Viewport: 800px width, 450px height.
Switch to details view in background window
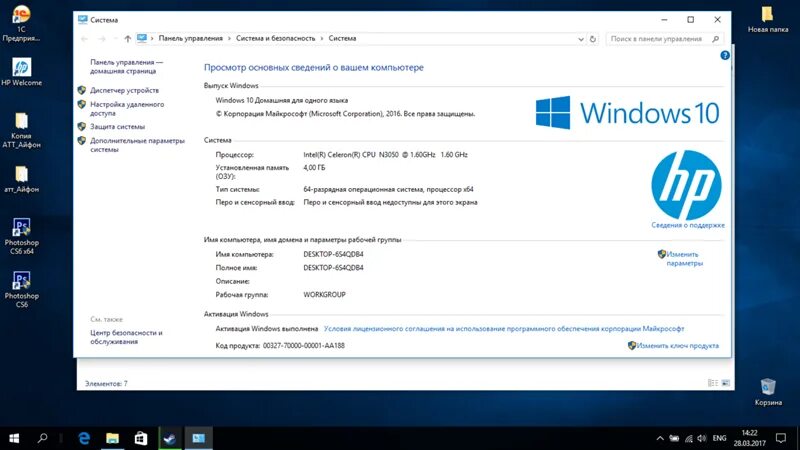[x=713, y=383]
